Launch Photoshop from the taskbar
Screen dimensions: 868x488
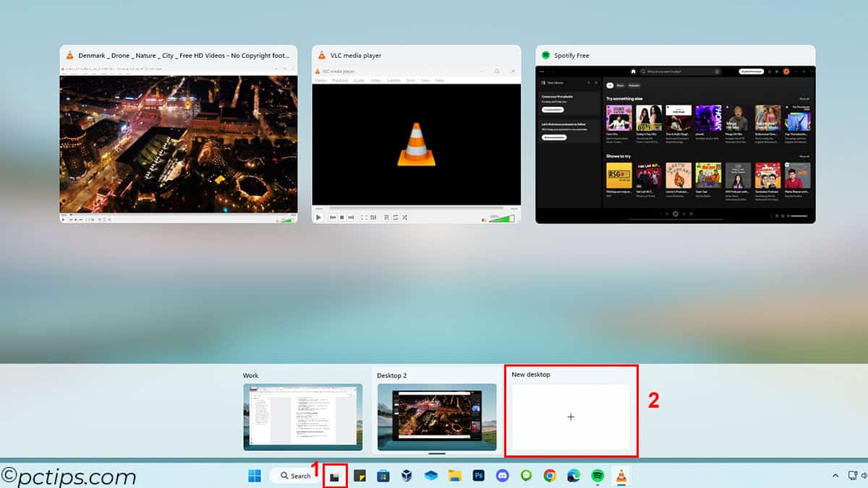tap(478, 476)
